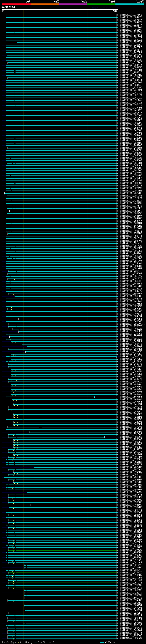Select UniRef100_A9NP21 label
This screenshot has height=644, width=146.
[131, 638]
